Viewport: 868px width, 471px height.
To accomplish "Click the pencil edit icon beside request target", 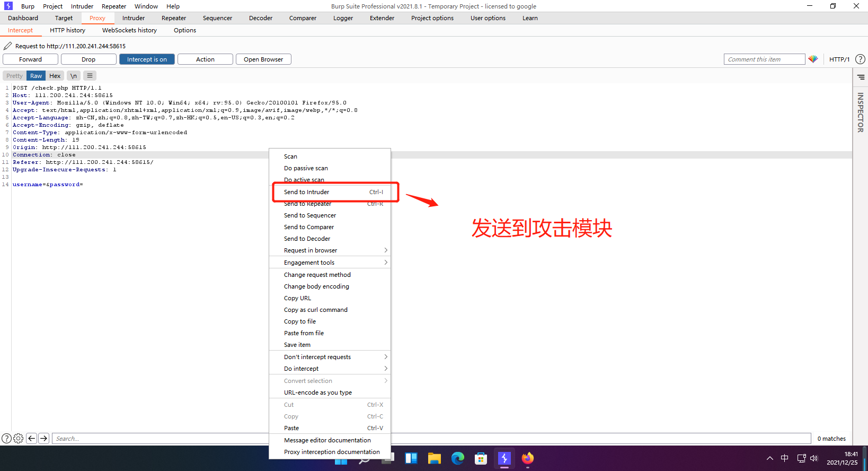I will click(7, 46).
